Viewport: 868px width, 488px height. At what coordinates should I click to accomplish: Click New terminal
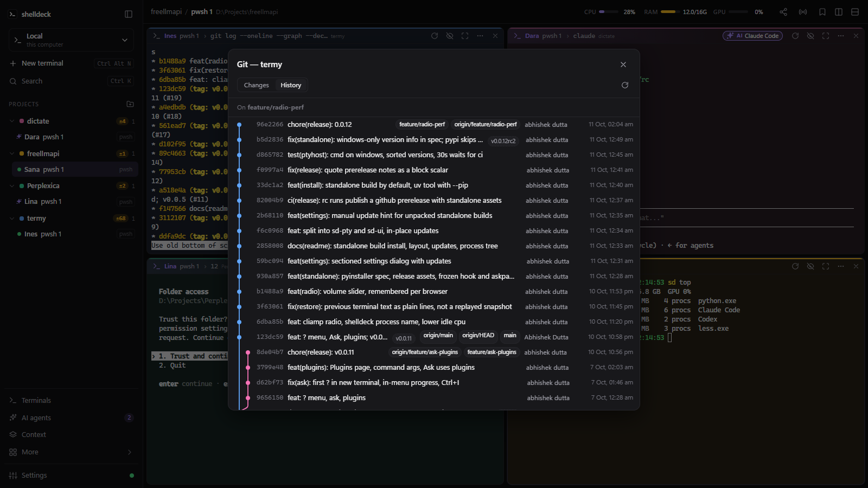[71, 63]
